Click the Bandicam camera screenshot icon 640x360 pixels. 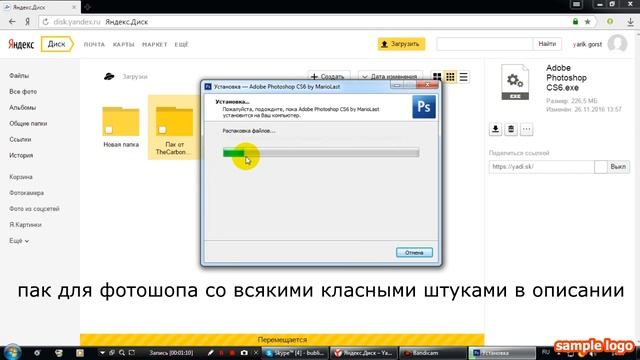coord(244,353)
